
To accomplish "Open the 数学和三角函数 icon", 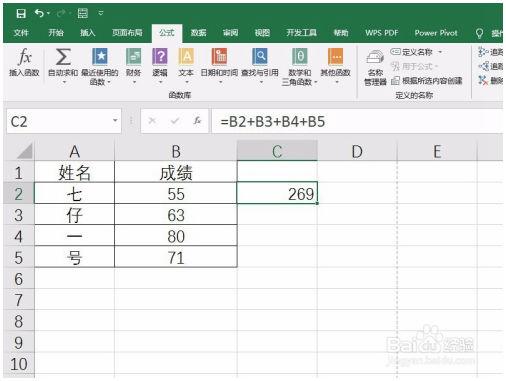I will (300, 56).
